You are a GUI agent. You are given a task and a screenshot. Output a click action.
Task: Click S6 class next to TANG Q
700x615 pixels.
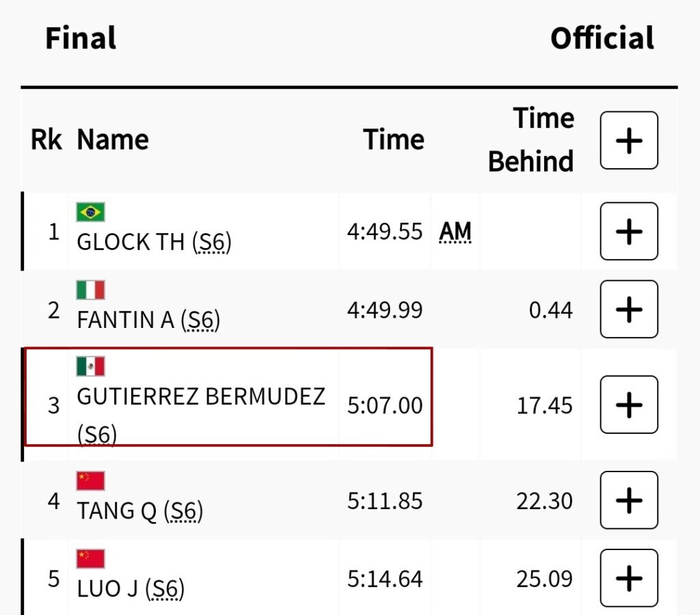[186, 510]
